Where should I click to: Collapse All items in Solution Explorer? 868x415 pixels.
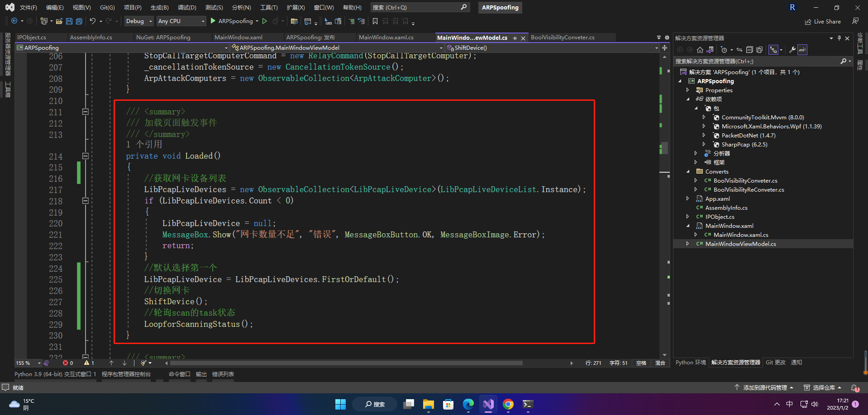pyautogui.click(x=749, y=50)
